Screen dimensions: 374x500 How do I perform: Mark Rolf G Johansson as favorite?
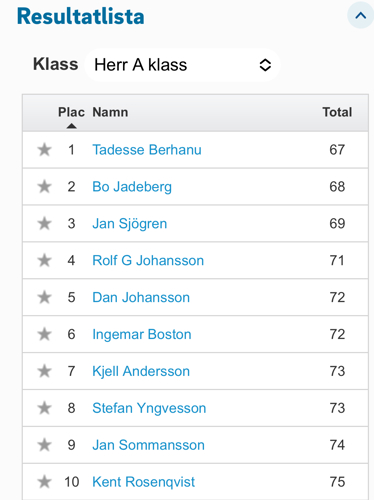coord(44,260)
